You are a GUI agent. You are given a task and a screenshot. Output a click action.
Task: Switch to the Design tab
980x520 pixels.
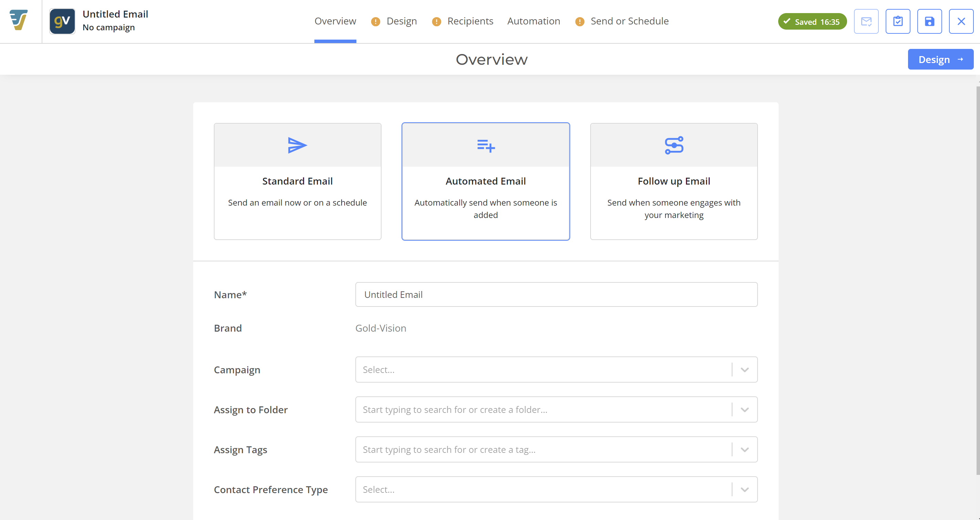[x=402, y=21]
